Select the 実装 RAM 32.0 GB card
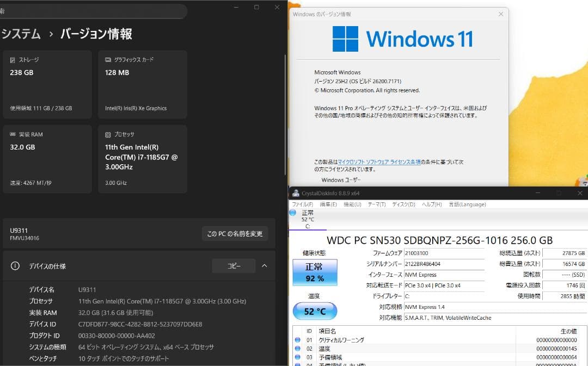This screenshot has height=366, width=588. tap(47, 159)
